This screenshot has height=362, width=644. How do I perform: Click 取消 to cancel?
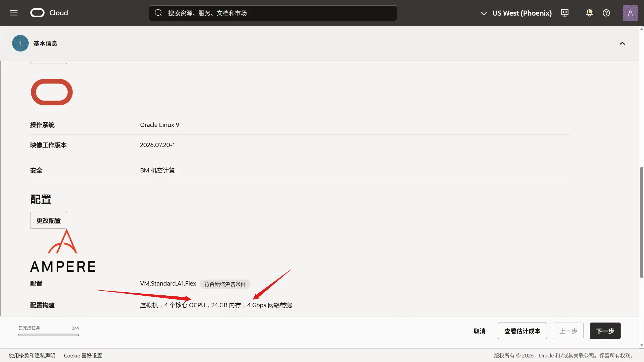pyautogui.click(x=479, y=331)
